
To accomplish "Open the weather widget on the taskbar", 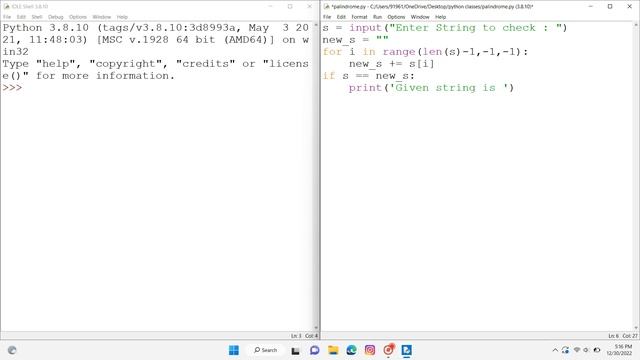I will [12, 350].
